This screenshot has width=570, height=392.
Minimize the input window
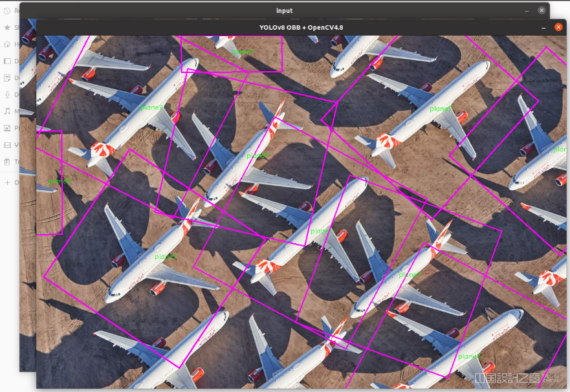click(x=527, y=10)
